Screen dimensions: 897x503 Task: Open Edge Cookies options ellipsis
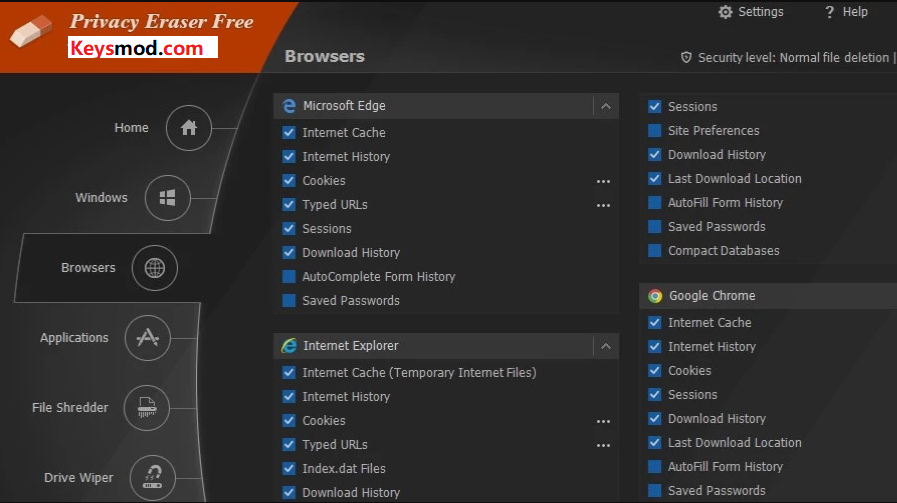coord(603,181)
